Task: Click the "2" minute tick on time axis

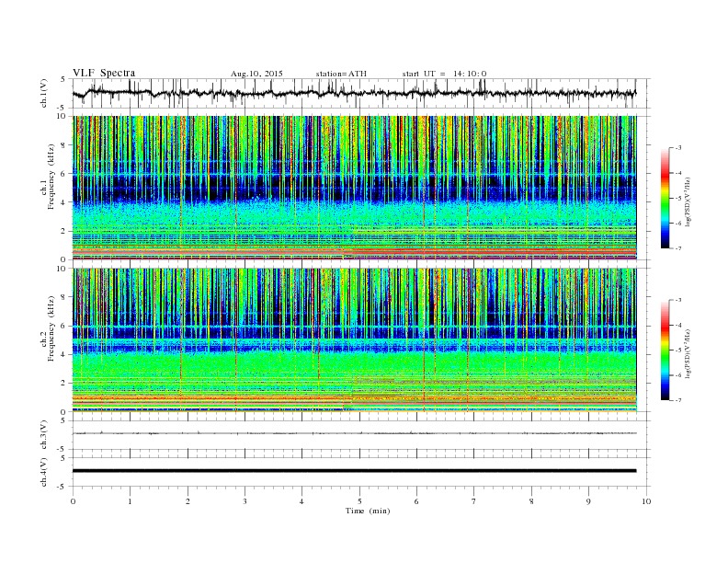Action: pyautogui.click(x=188, y=501)
